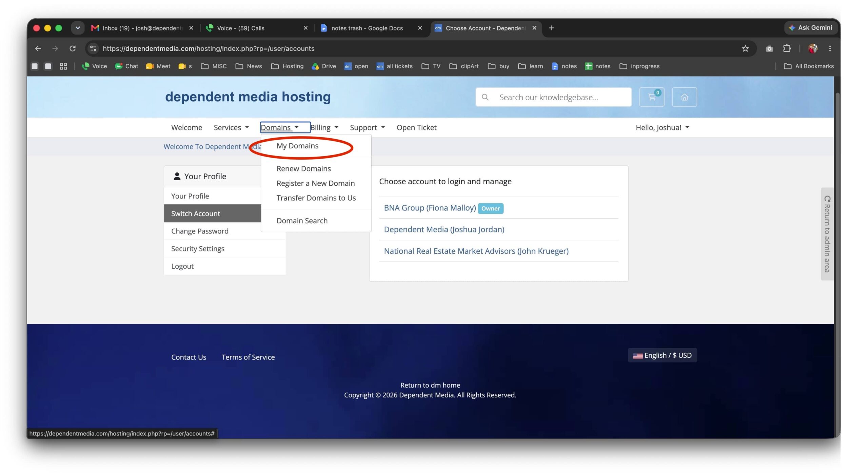Open the Chat bookmark
Image resolution: width=868 pixels, height=474 pixels.
pos(126,66)
